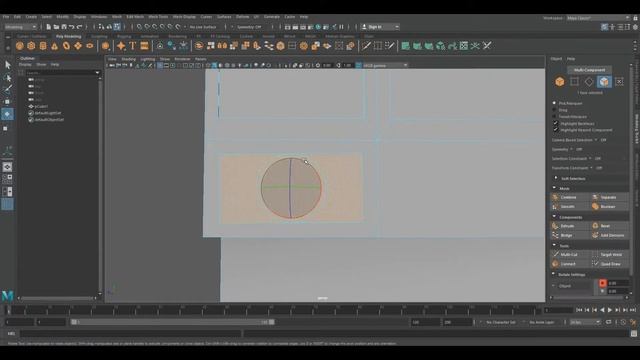Click the polygon disc shelf icon

click(x=90, y=46)
